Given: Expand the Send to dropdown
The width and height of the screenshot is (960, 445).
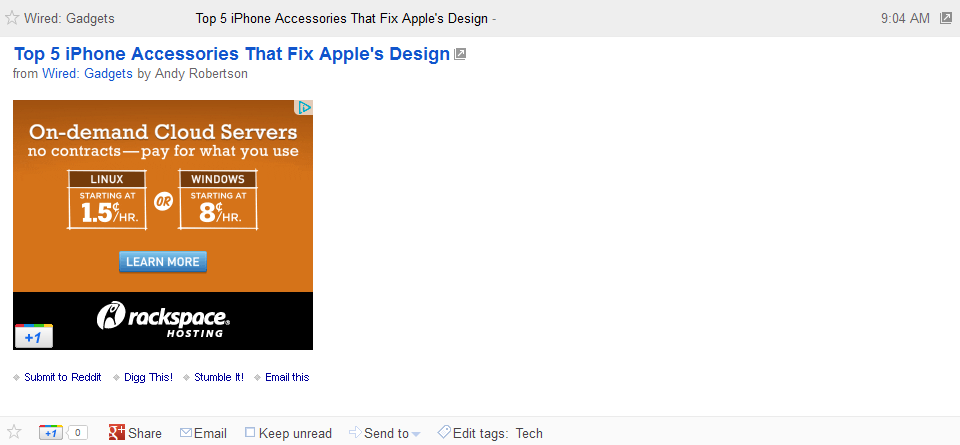Looking at the screenshot, I should tap(384, 433).
